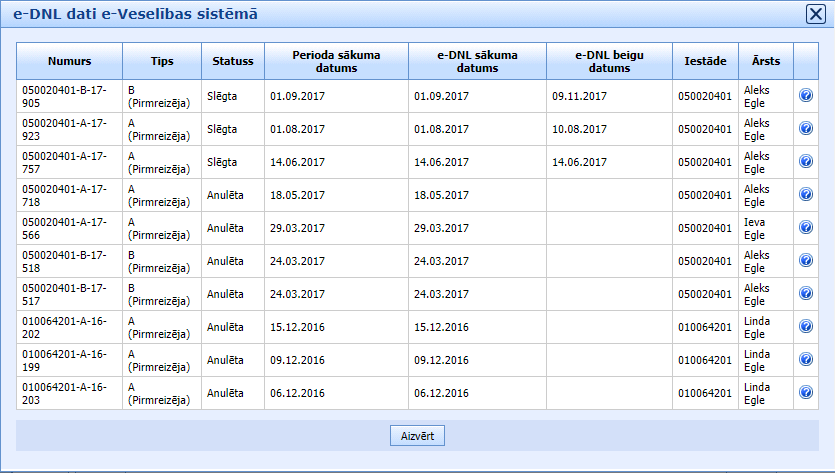Open info icon for record 010064201-A-16-199
The height and width of the screenshot is (473, 835).
click(x=806, y=359)
